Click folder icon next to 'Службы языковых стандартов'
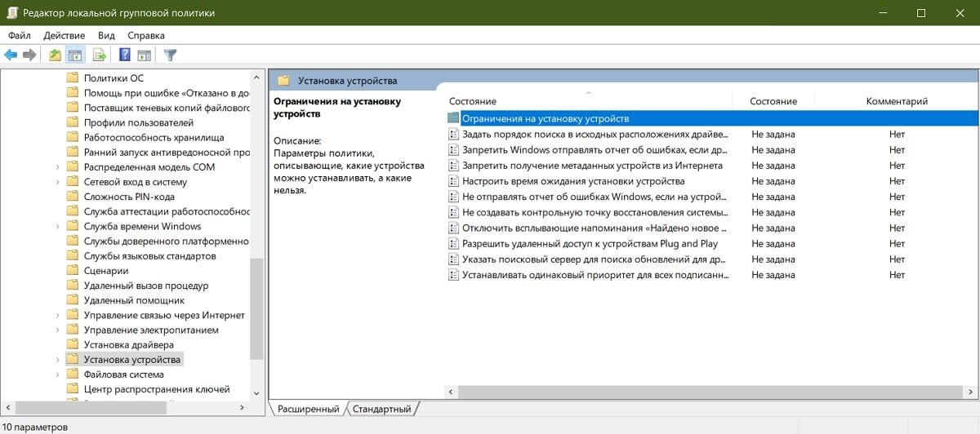 [72, 255]
